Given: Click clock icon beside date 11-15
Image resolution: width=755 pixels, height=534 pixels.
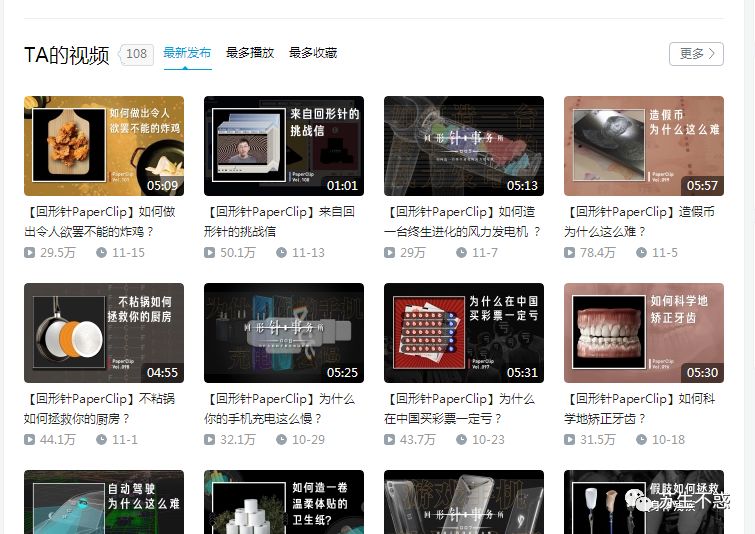Looking at the screenshot, I should tap(101, 252).
